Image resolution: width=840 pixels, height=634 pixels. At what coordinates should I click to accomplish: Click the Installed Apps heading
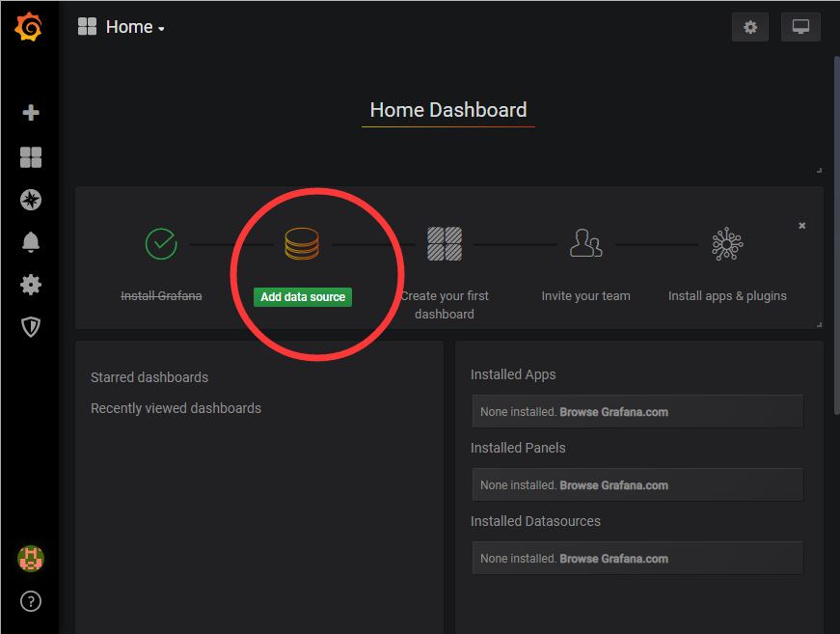(513, 374)
